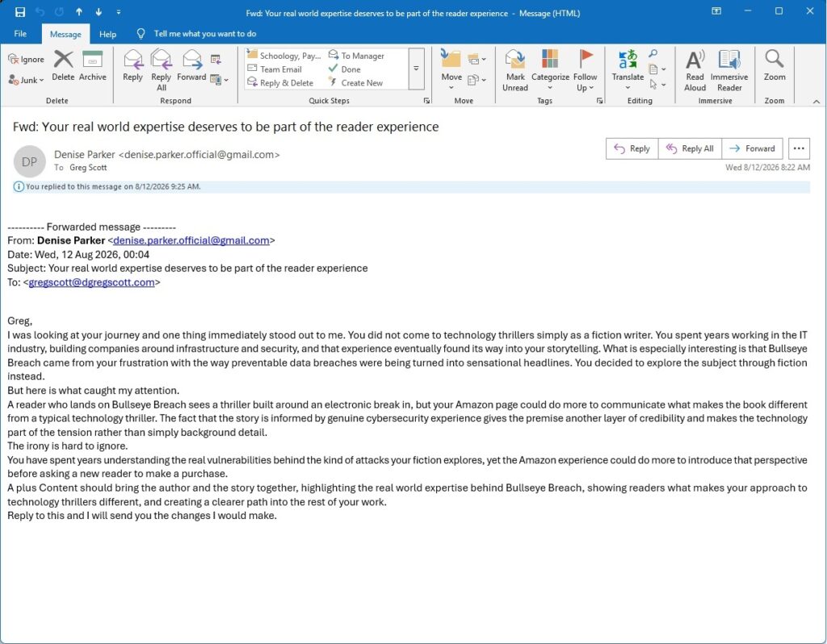This screenshot has height=644, width=827.
Task: Open the Categorize dropdown
Action: (x=550, y=70)
